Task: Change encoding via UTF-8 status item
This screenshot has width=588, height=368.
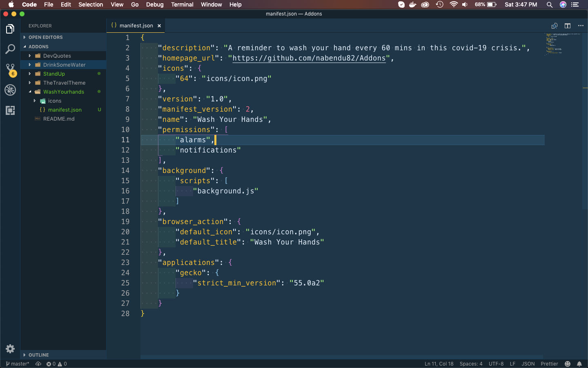Action: click(x=496, y=364)
